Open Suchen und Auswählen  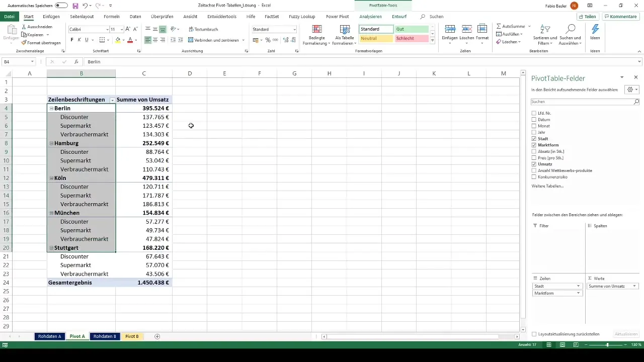pyautogui.click(x=570, y=35)
